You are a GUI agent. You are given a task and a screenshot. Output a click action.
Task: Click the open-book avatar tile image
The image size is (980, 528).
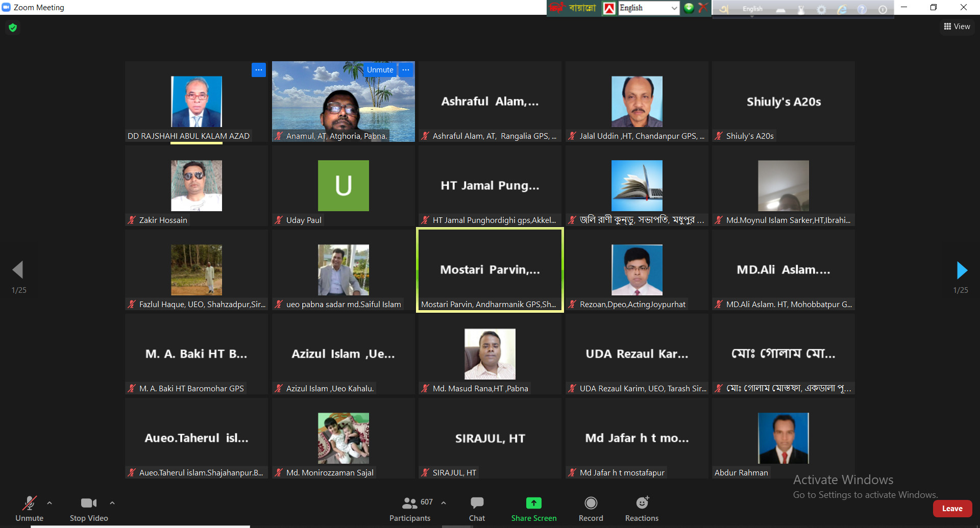637,186
